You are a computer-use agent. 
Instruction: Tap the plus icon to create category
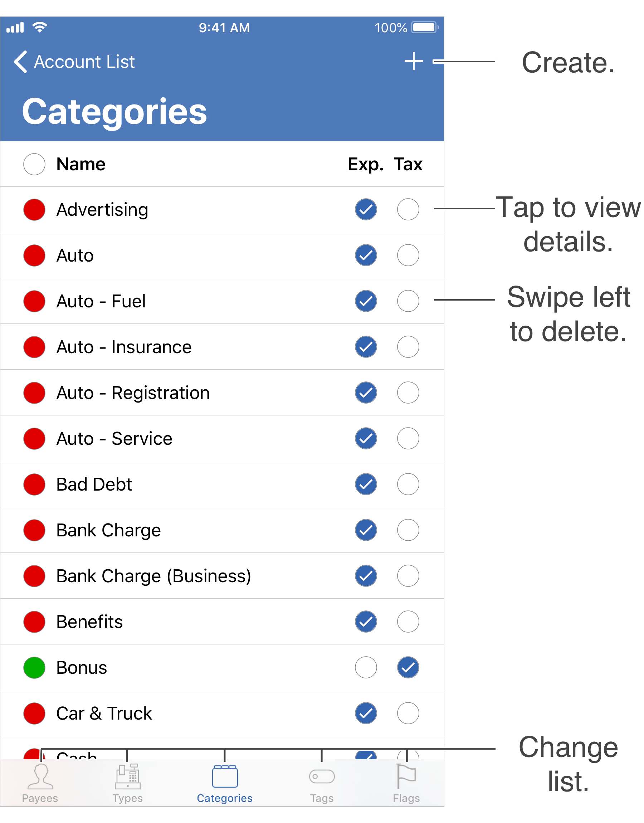point(413,61)
